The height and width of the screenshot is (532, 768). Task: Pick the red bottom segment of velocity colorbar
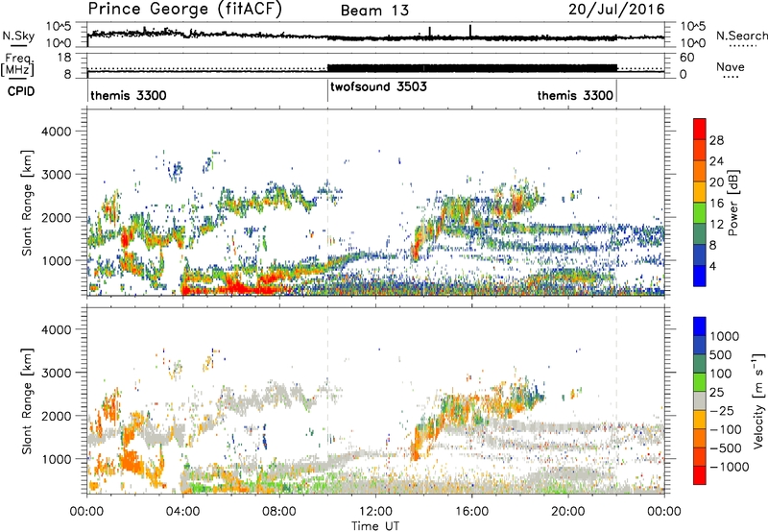click(x=700, y=475)
